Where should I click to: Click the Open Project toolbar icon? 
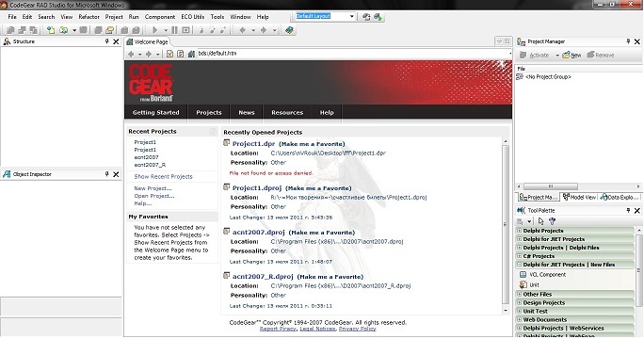click(109, 30)
